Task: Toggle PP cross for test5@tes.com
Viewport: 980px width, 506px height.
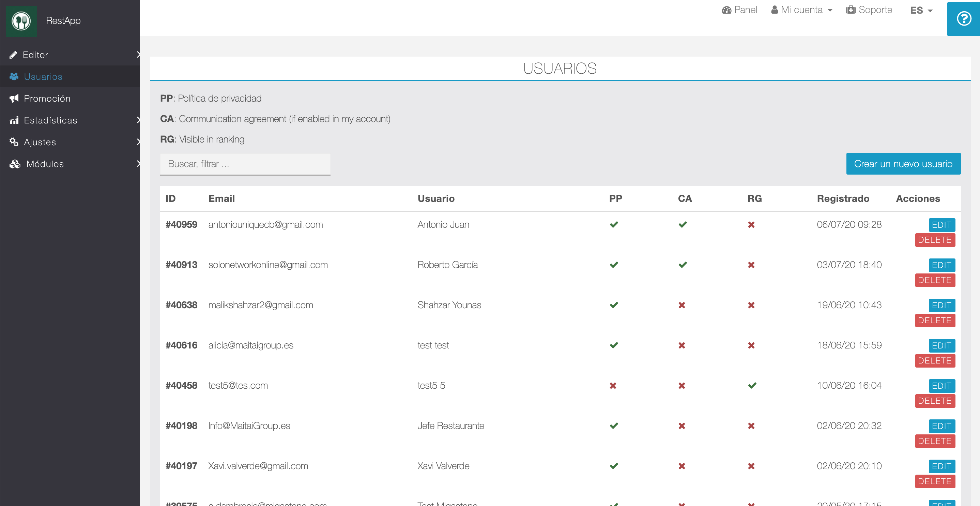Action: point(613,386)
